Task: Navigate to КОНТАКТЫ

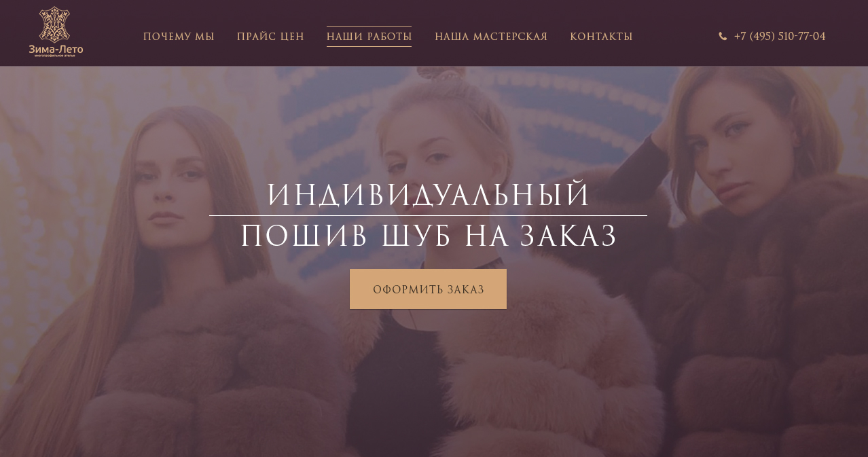Action: (x=601, y=37)
